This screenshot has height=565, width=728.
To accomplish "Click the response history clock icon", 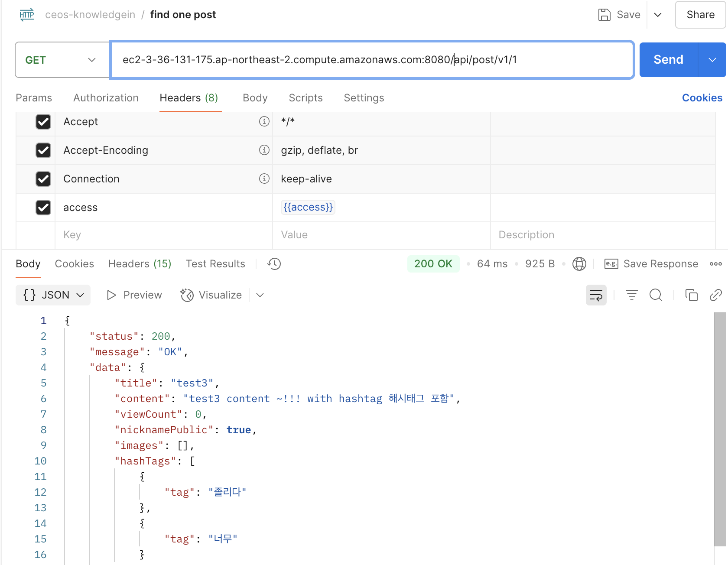I will point(274,264).
